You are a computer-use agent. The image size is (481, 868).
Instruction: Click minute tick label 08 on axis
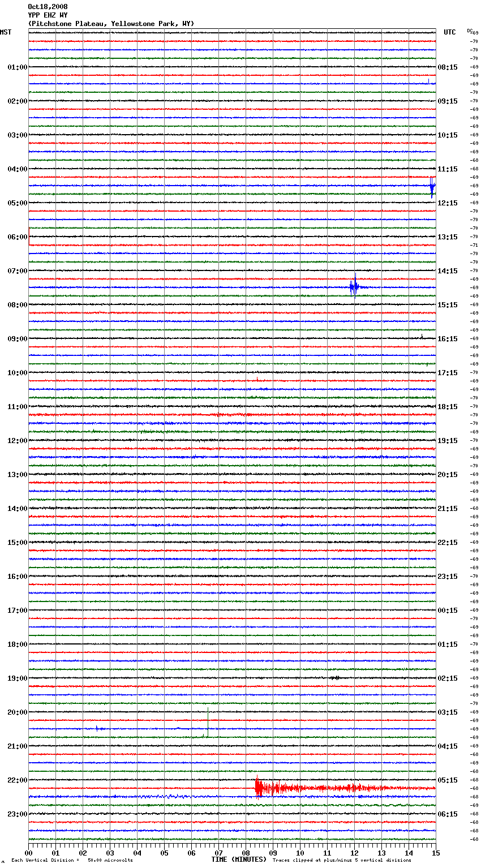(x=246, y=853)
